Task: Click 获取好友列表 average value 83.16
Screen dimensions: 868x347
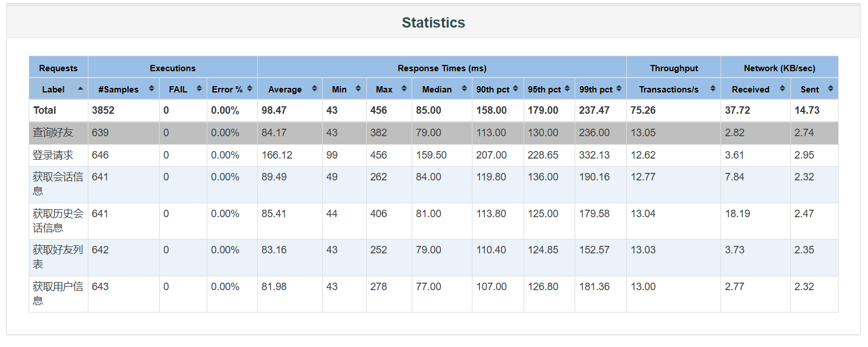Action: pyautogui.click(x=274, y=250)
